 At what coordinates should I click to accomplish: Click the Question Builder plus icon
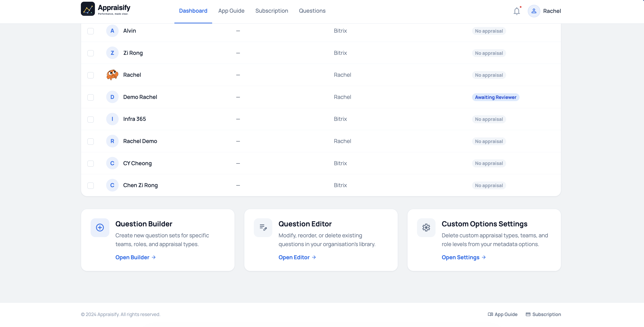(100, 227)
